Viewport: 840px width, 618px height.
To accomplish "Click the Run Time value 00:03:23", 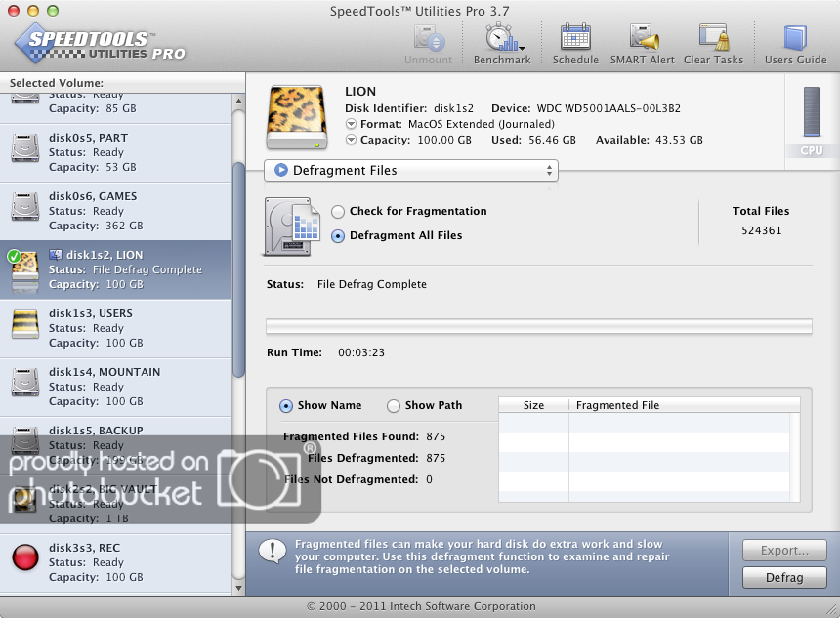I will [x=361, y=352].
